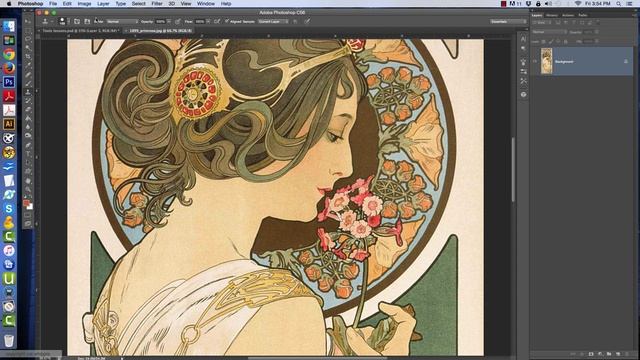Screen dimensions: 640x360
Task: Select the Lasso tool
Action: click(x=28, y=39)
